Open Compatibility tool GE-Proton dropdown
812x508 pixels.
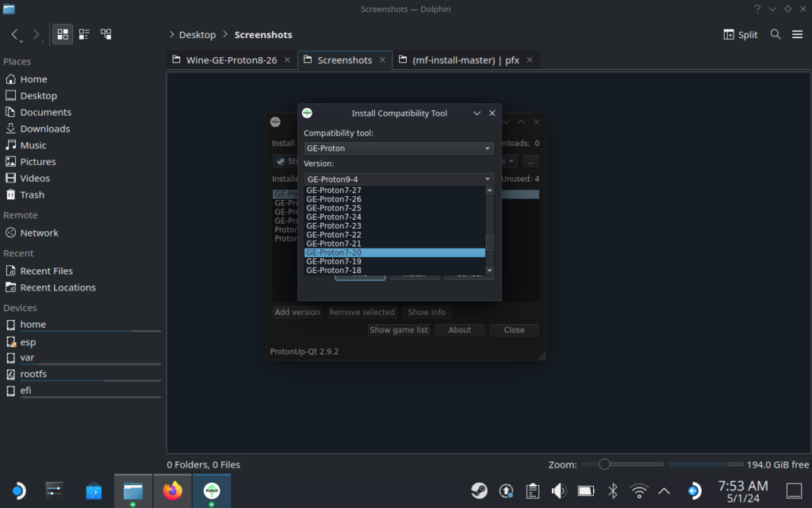point(399,148)
